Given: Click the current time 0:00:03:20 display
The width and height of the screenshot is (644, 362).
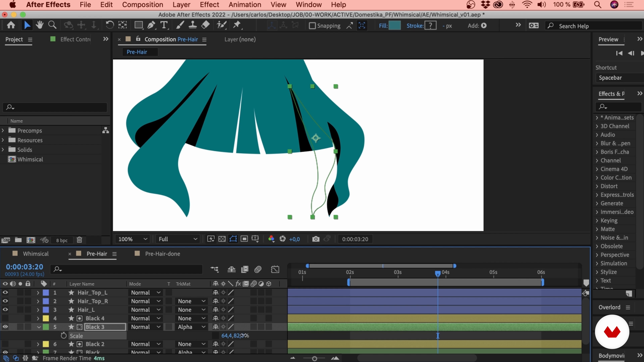Looking at the screenshot, I should (24, 267).
